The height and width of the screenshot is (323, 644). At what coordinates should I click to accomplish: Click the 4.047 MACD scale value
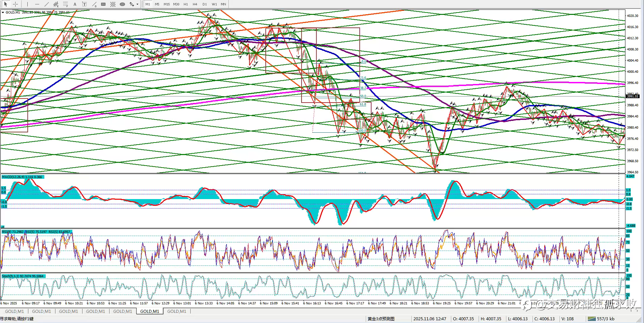(630, 177)
